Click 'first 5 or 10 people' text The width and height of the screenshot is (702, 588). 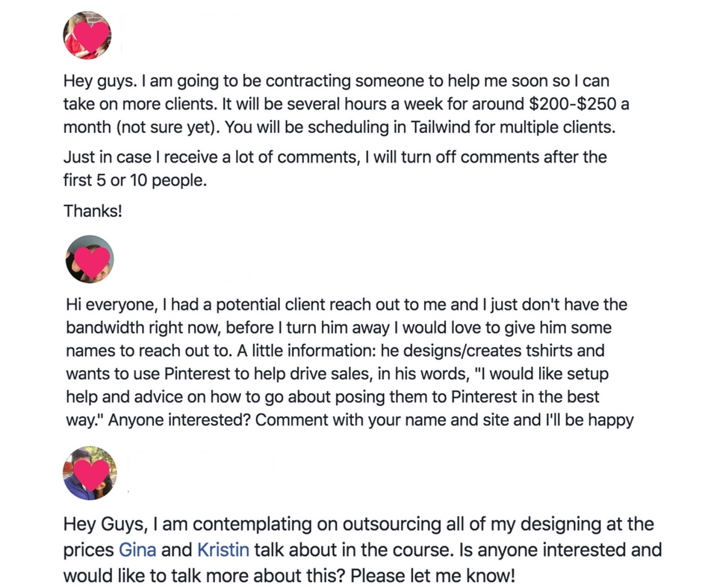point(134,181)
